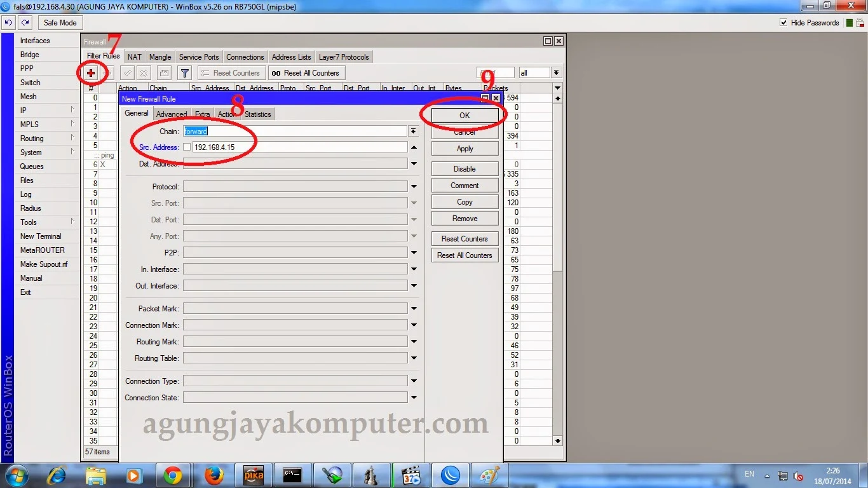Open the Pika app on the taskbar
The height and width of the screenshot is (488, 868).
(254, 475)
